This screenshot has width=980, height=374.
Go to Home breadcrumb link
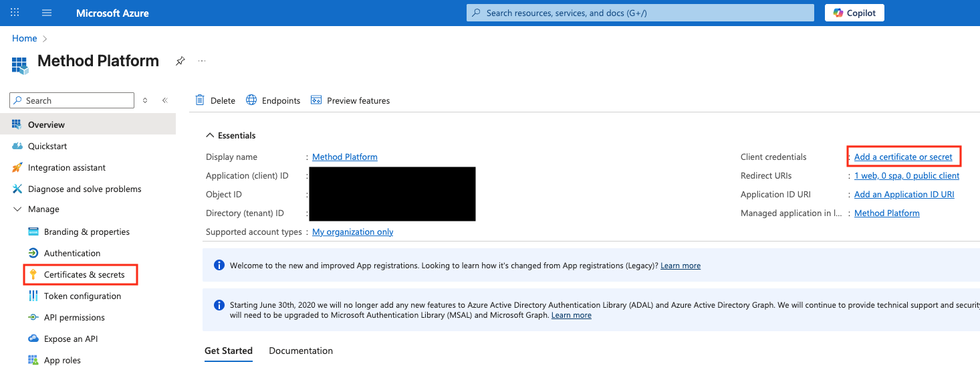click(x=24, y=38)
